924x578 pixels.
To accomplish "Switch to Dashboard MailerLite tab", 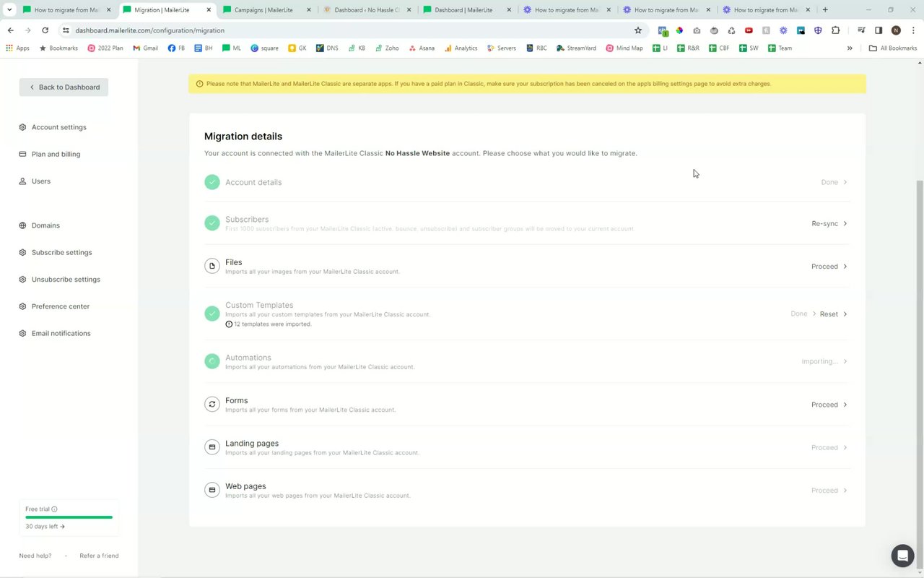I will (x=467, y=10).
